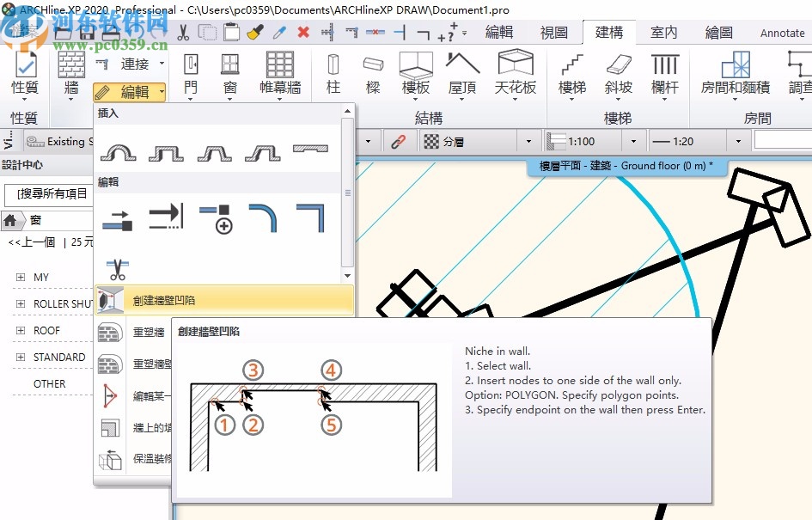This screenshot has width=812, height=520.
Task: Insert the flat wall recess shape
Action: (310, 150)
